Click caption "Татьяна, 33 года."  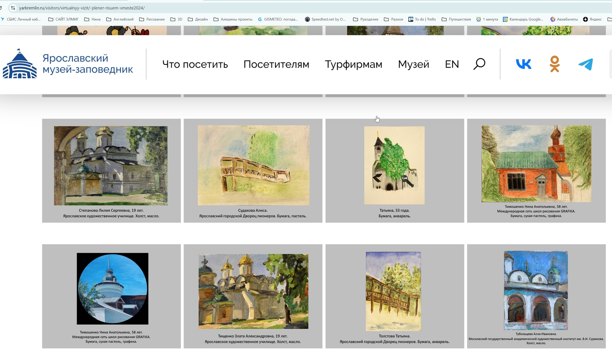[x=394, y=210]
